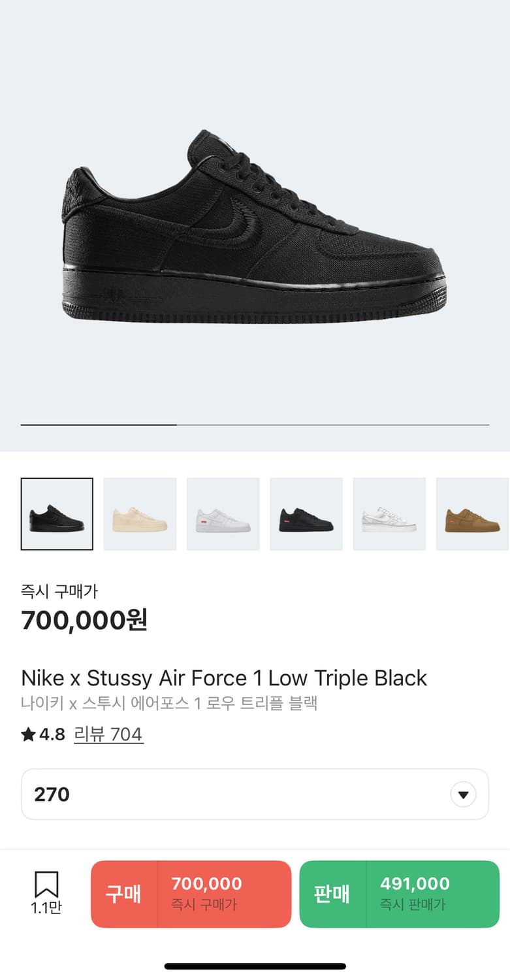Tap the 1.1만 saved count label

tap(46, 908)
